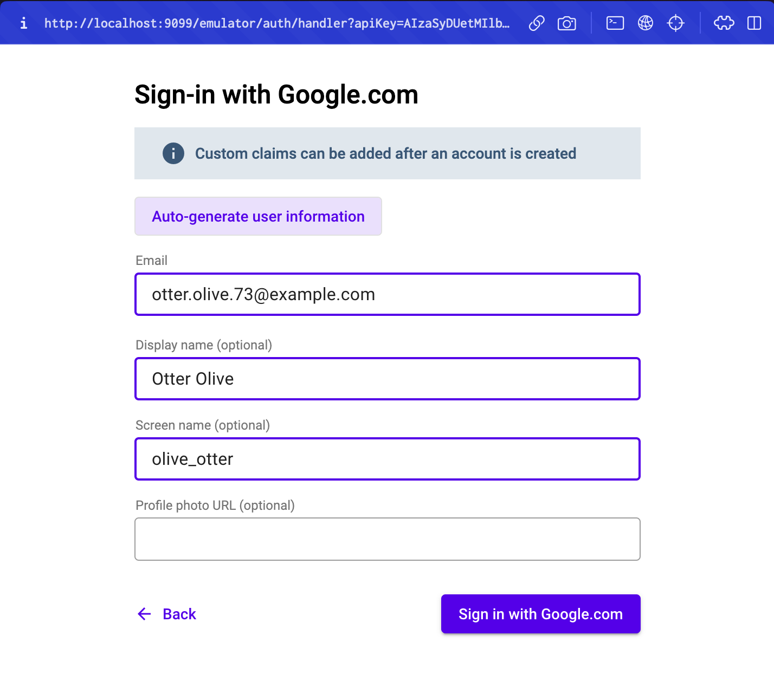Click the Sign-in with Google.com heading
The height and width of the screenshot is (700, 774).
pos(276,95)
